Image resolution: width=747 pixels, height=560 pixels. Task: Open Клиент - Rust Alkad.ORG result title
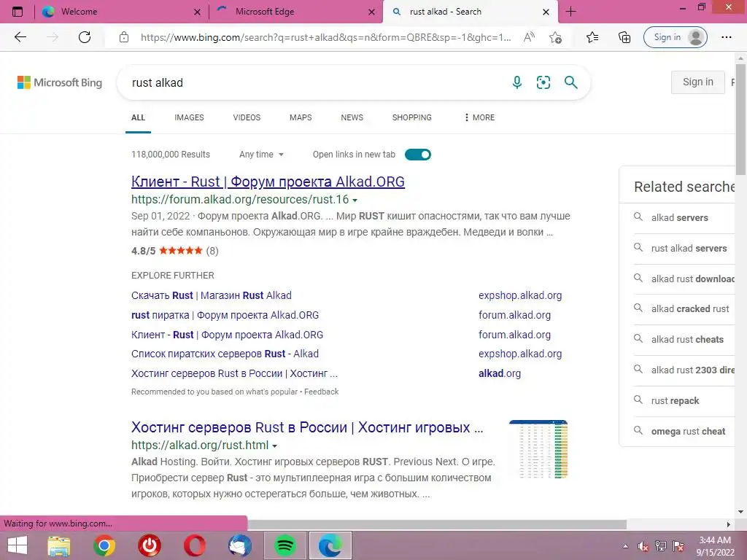click(x=268, y=182)
